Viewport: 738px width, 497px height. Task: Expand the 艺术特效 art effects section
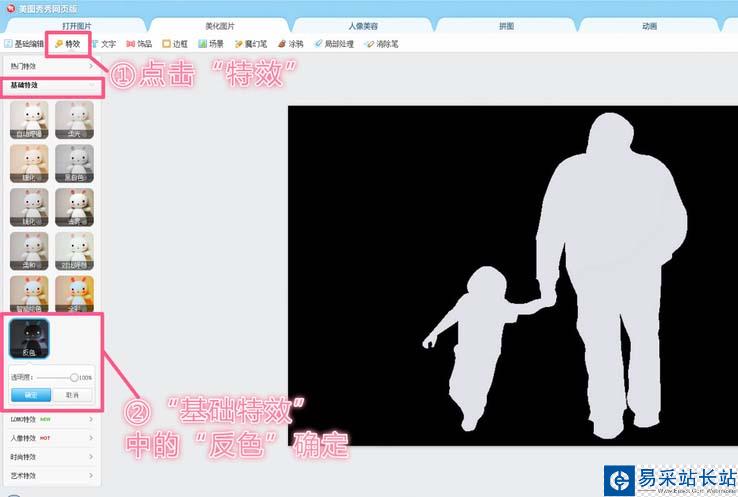click(x=51, y=476)
